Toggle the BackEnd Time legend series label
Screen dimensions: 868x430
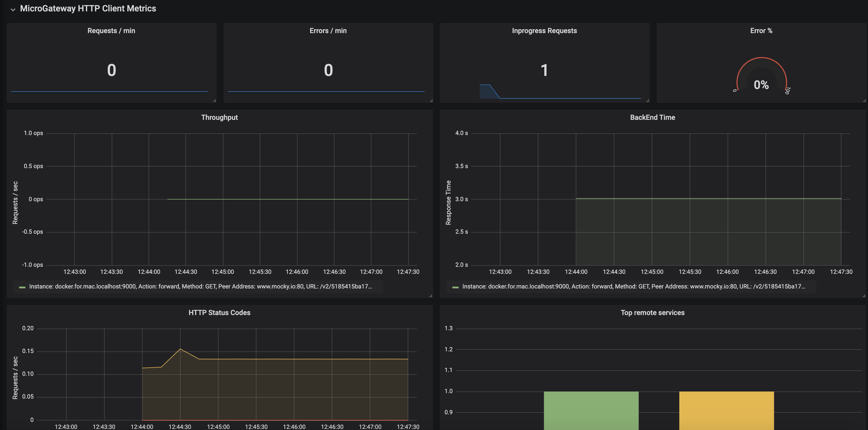pos(634,287)
